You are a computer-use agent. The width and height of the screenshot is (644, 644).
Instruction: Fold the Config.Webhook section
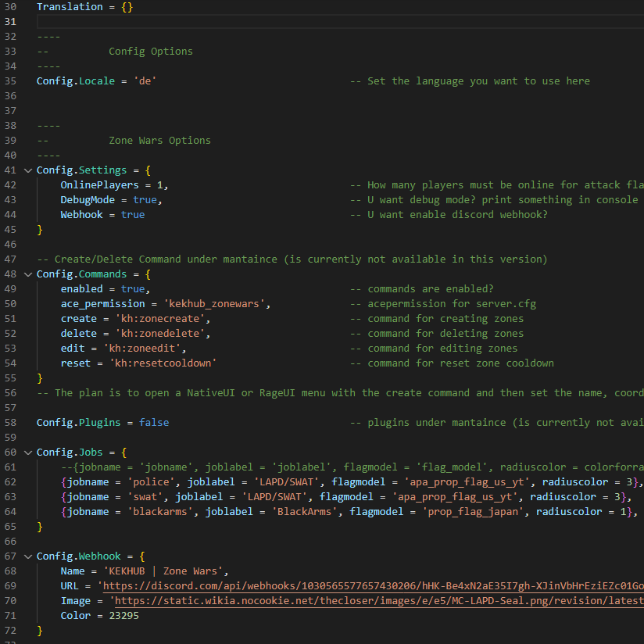click(29, 556)
